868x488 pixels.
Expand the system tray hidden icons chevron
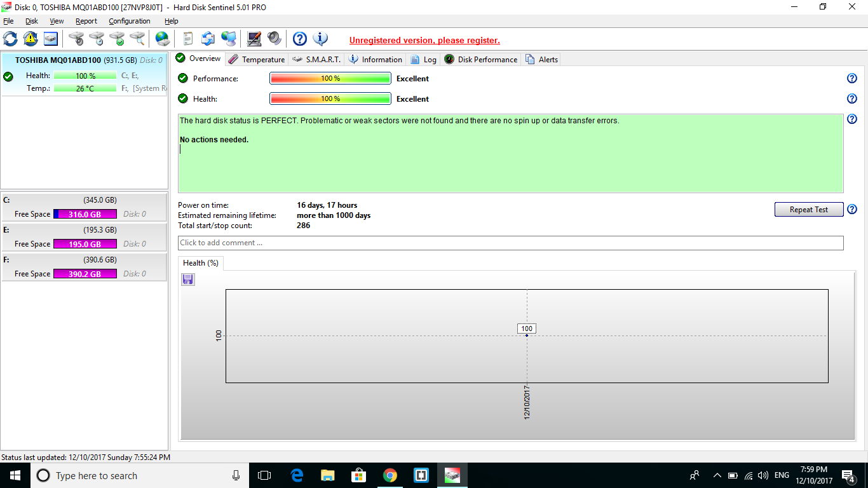pyautogui.click(x=717, y=475)
